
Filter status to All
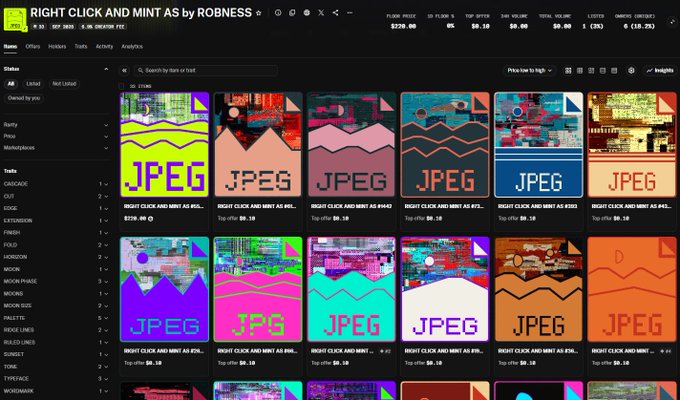[x=11, y=84]
